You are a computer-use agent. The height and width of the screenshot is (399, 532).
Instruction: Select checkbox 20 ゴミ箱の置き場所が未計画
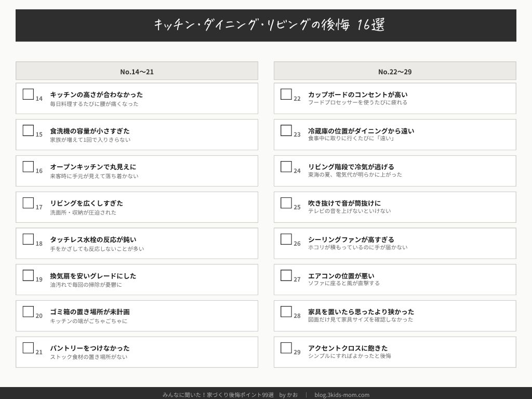(x=28, y=312)
